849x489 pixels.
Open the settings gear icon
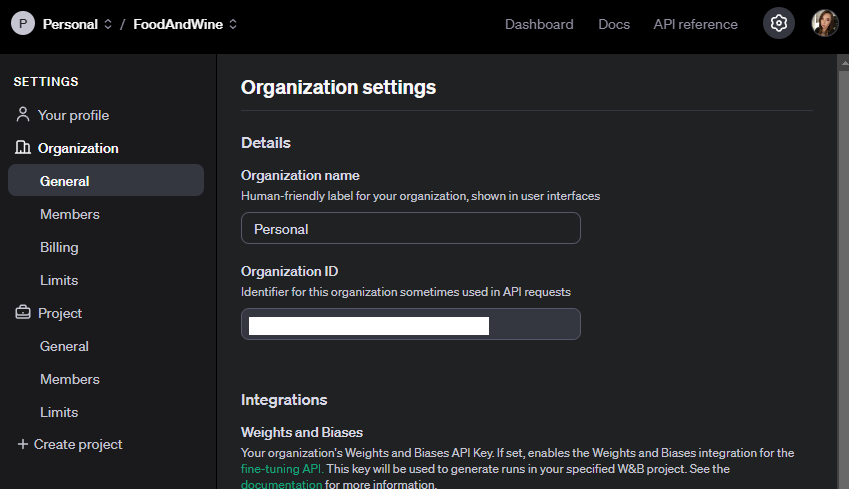tap(779, 23)
